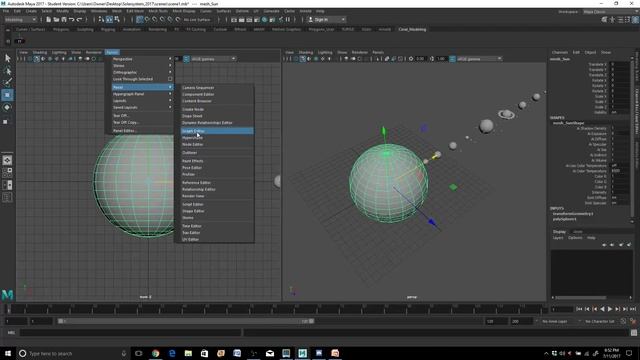Choose the Move tool in the toolbox
The image size is (640, 360).
pyautogui.click(x=7, y=95)
